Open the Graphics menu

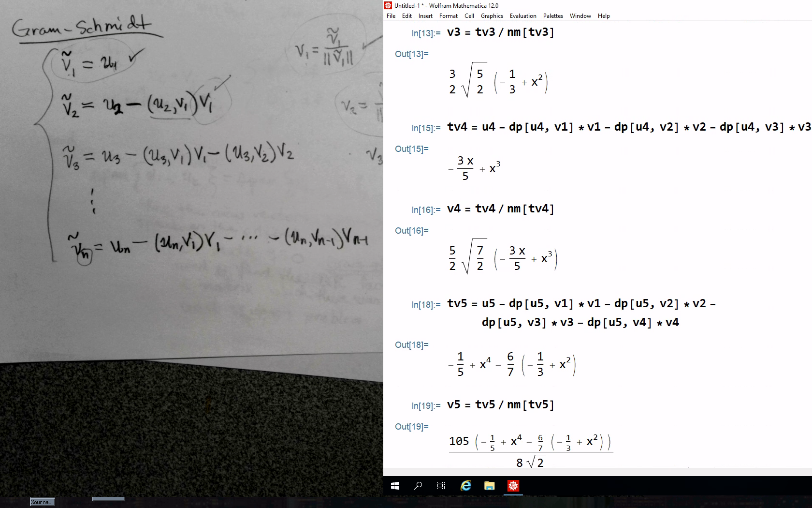(492, 16)
